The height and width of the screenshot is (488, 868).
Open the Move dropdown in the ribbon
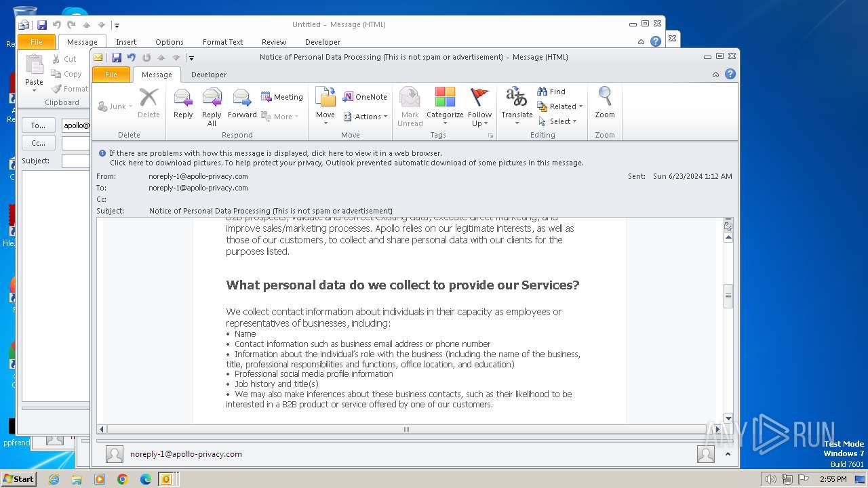[325, 106]
